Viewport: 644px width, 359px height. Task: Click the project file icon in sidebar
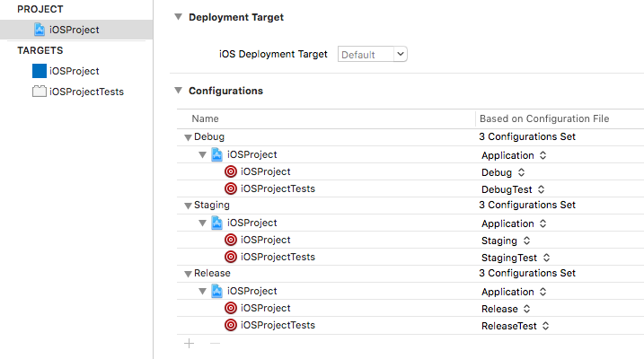coord(40,30)
